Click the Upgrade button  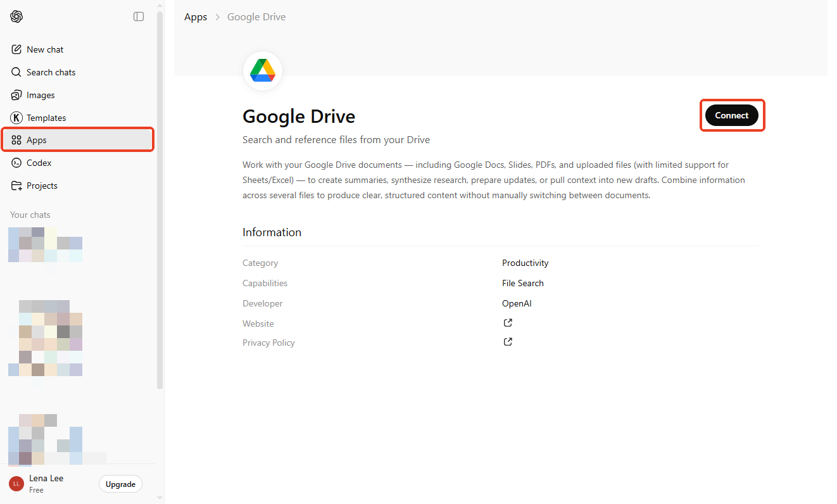click(120, 484)
